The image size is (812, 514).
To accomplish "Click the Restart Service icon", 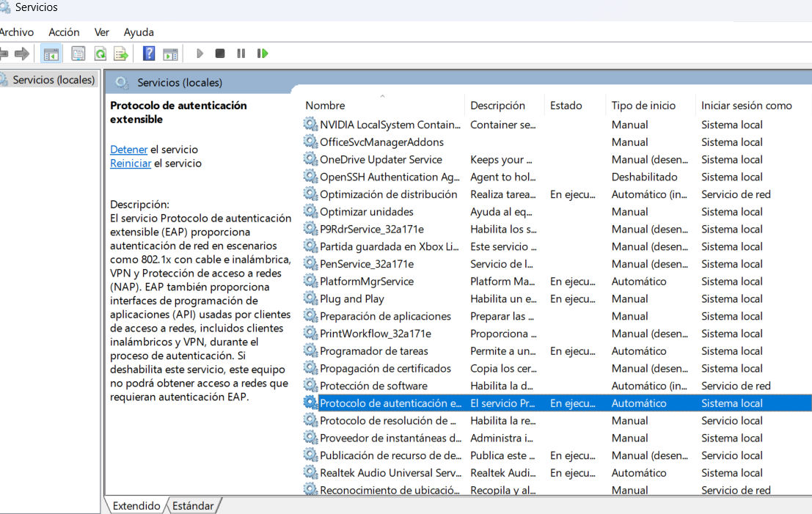I will tap(263, 54).
